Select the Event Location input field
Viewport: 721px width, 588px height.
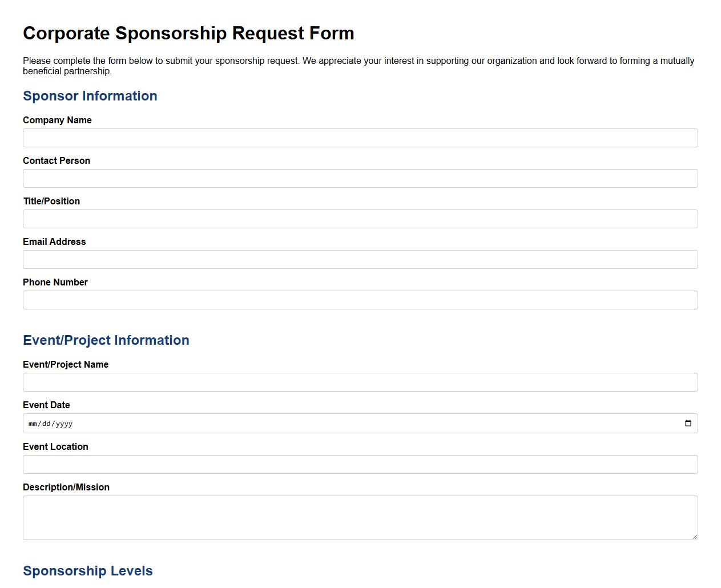(x=360, y=464)
